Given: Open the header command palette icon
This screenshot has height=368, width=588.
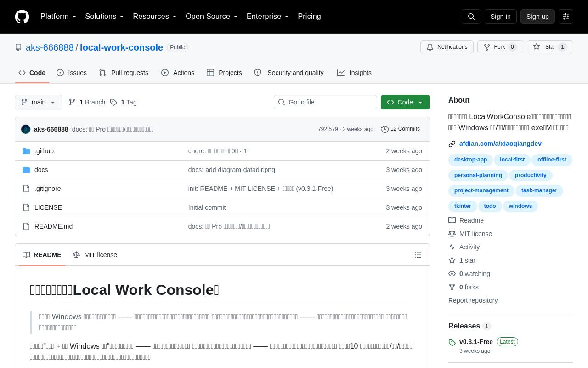Looking at the screenshot, I should coord(566,17).
